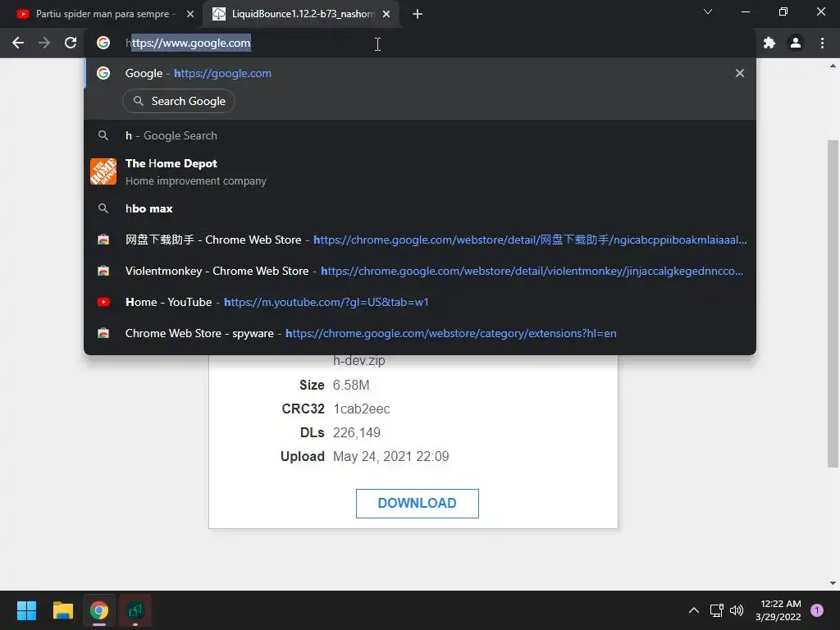Click Web Store icon beside Violentmonkey
This screenshot has width=840, height=630.
[x=103, y=271]
